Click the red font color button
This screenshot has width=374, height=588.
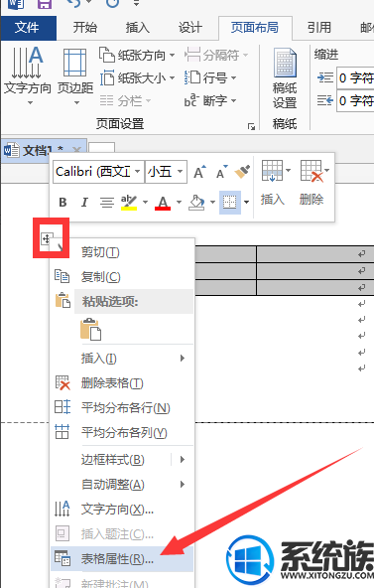[x=163, y=203]
